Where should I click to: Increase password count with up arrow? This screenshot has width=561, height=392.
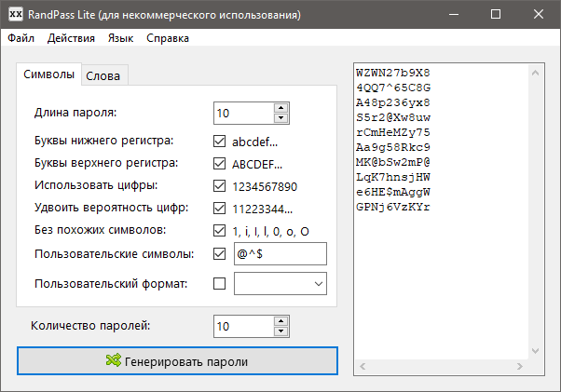point(281,321)
